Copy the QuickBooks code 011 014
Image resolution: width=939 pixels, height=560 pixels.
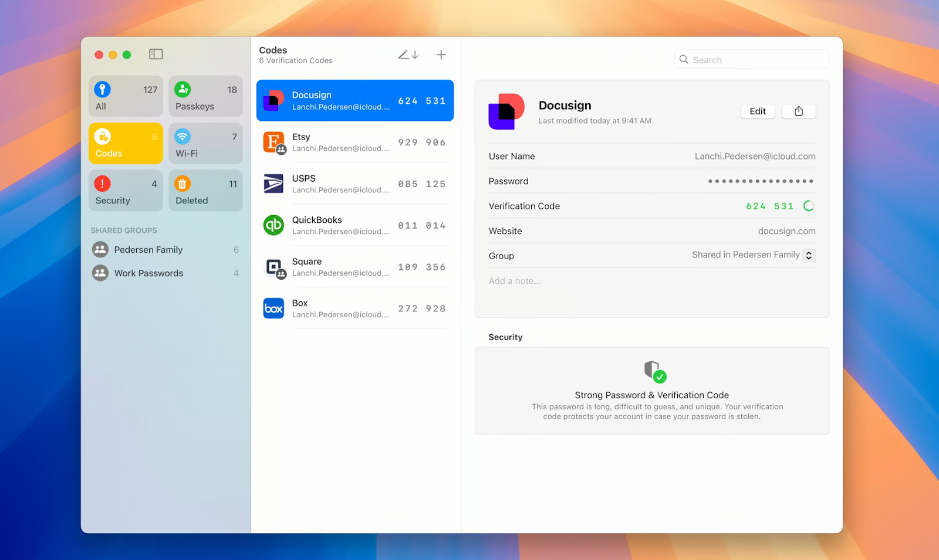[x=422, y=226]
